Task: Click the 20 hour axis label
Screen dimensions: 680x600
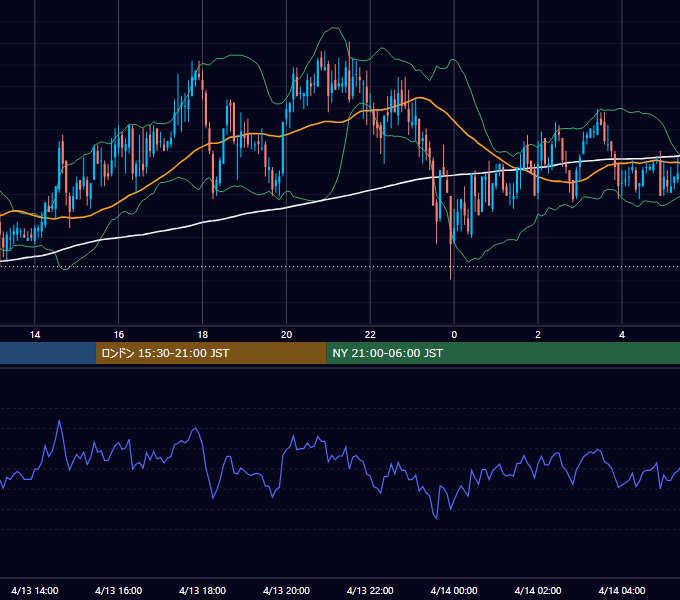Action: pyautogui.click(x=286, y=335)
